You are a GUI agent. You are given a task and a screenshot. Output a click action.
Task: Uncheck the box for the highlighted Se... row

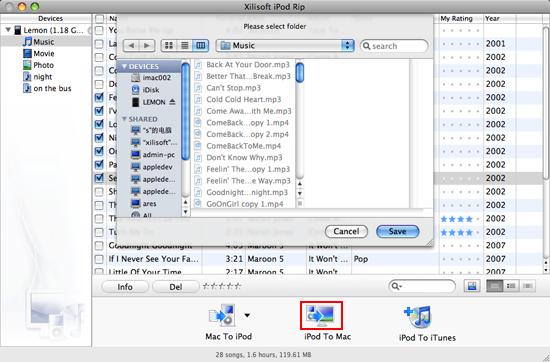(x=100, y=178)
